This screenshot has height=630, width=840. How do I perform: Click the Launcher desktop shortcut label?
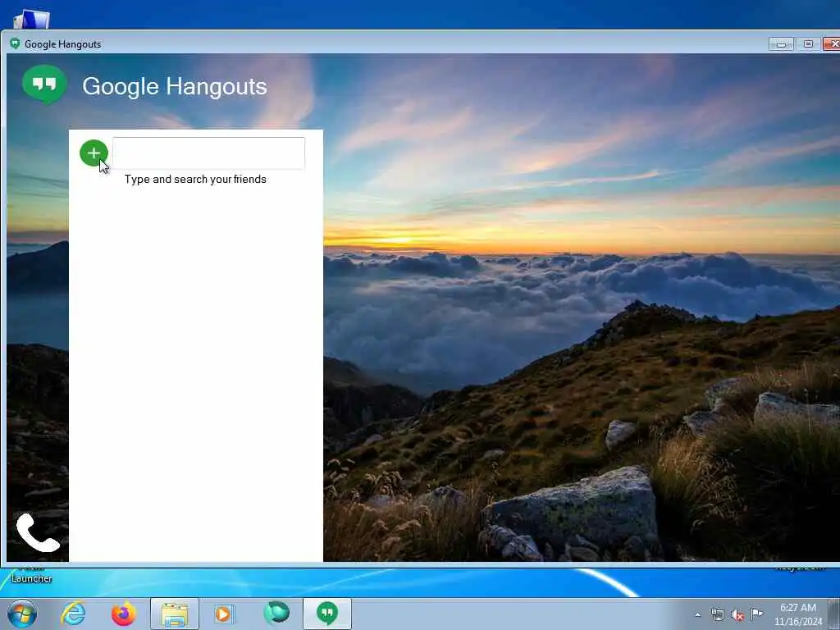pyautogui.click(x=32, y=578)
